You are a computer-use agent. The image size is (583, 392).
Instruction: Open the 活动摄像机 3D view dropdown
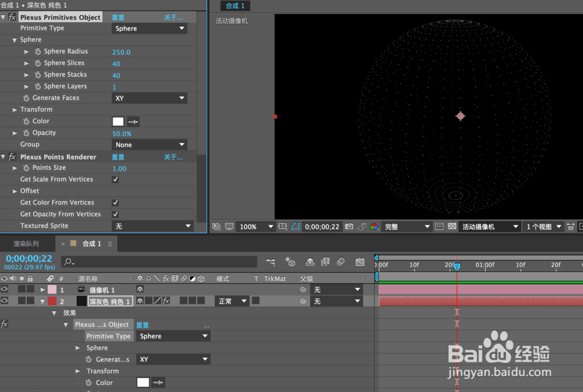point(489,227)
